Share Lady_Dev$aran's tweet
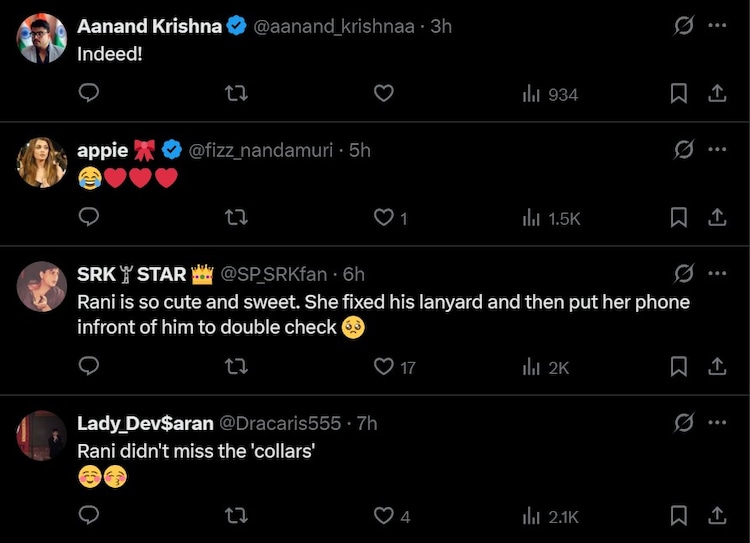Screen dimensions: 750x543 click(x=716, y=516)
